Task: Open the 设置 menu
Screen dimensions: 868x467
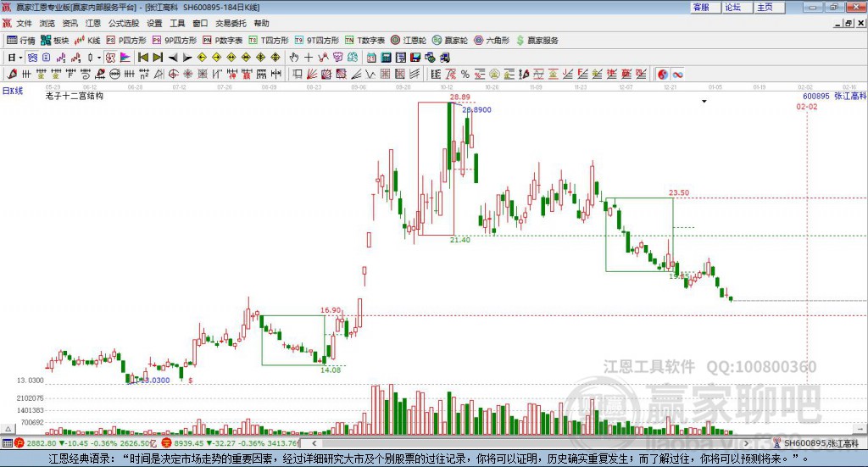Action: click(x=154, y=23)
